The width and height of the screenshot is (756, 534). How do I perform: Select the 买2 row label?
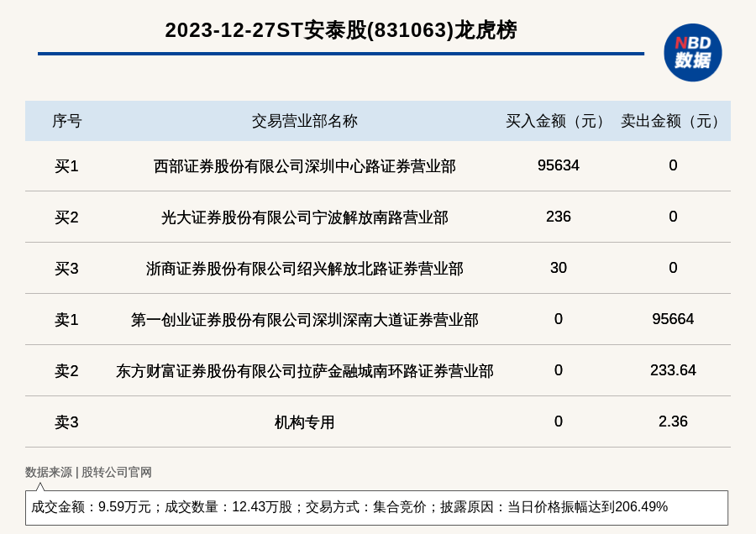66,217
